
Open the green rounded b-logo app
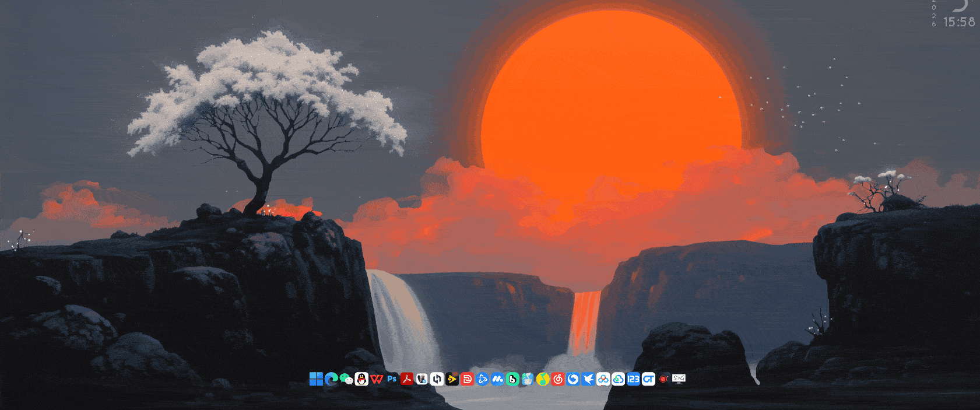[512, 379]
